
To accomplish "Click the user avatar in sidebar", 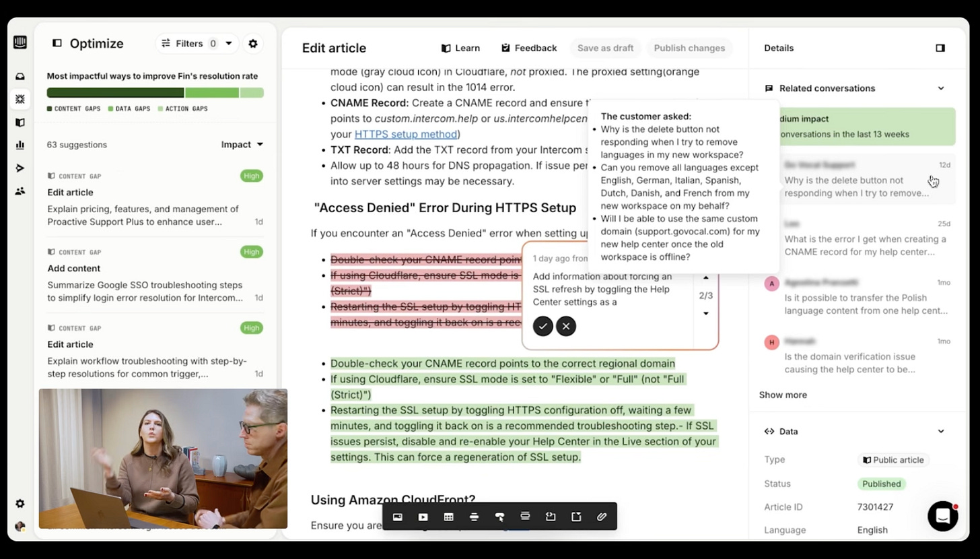I will pyautogui.click(x=20, y=526).
